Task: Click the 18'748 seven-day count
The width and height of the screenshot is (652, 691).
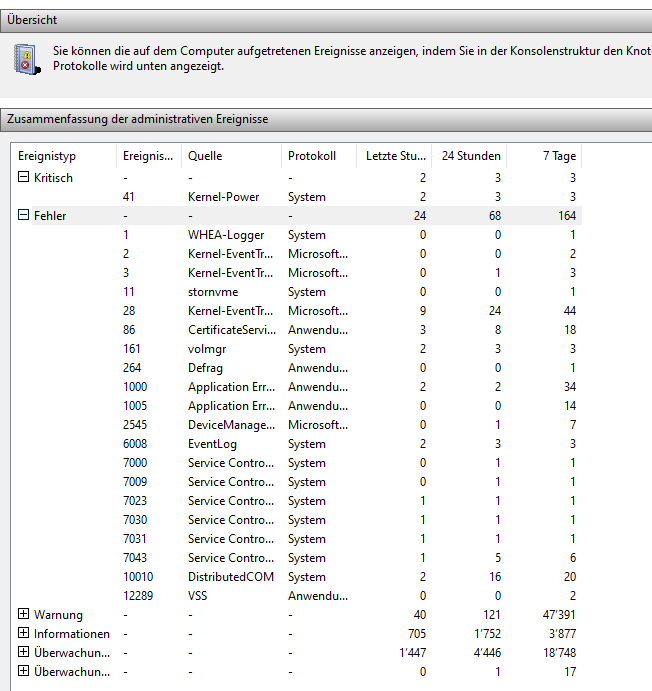Action: (559, 653)
